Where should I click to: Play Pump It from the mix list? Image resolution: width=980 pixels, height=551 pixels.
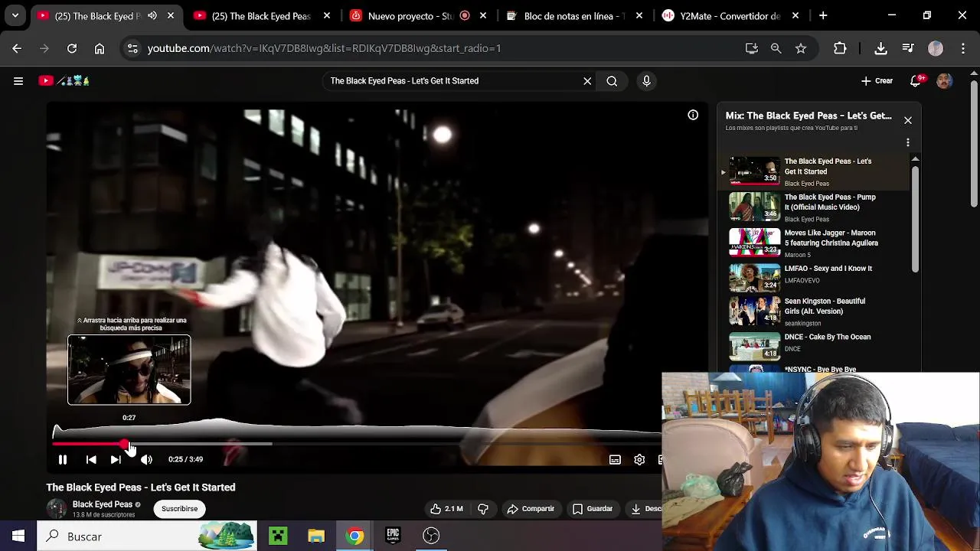coord(817,207)
